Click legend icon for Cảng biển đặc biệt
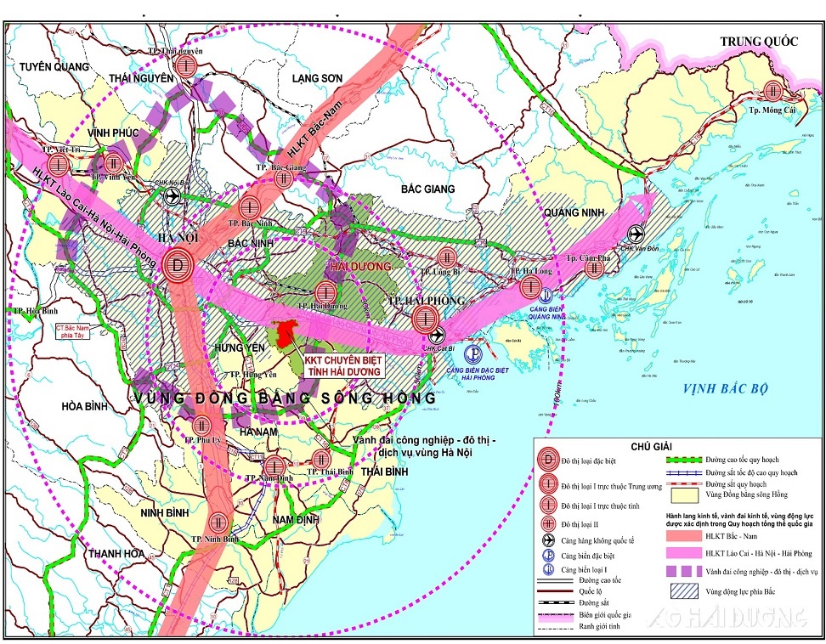The image size is (826, 644). (548, 556)
